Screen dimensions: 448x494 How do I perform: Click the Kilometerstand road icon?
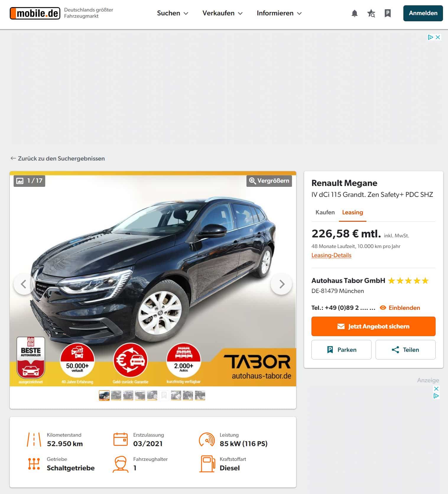coord(34,439)
